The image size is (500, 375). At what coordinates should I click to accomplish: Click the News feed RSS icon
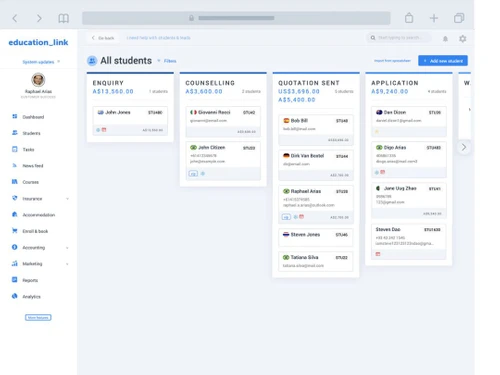15,165
